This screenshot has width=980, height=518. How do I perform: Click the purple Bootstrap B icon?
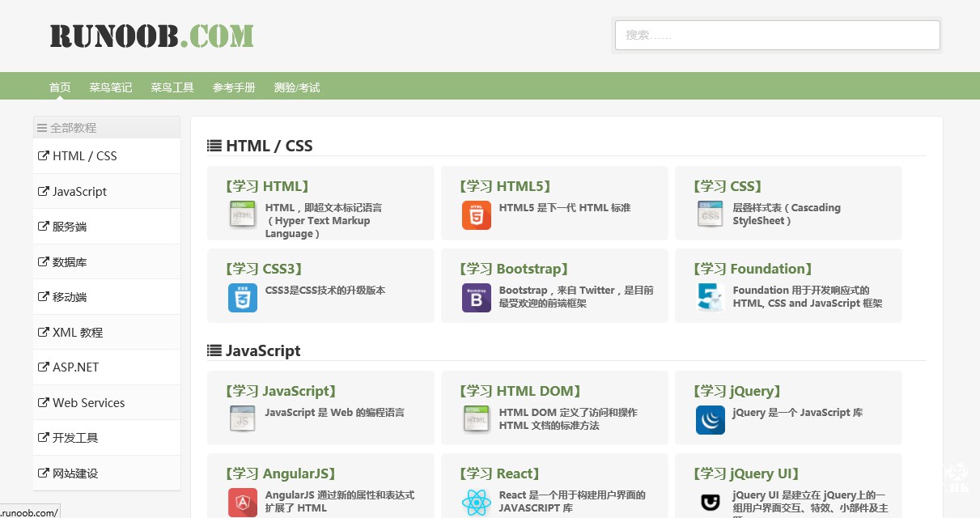click(x=477, y=297)
